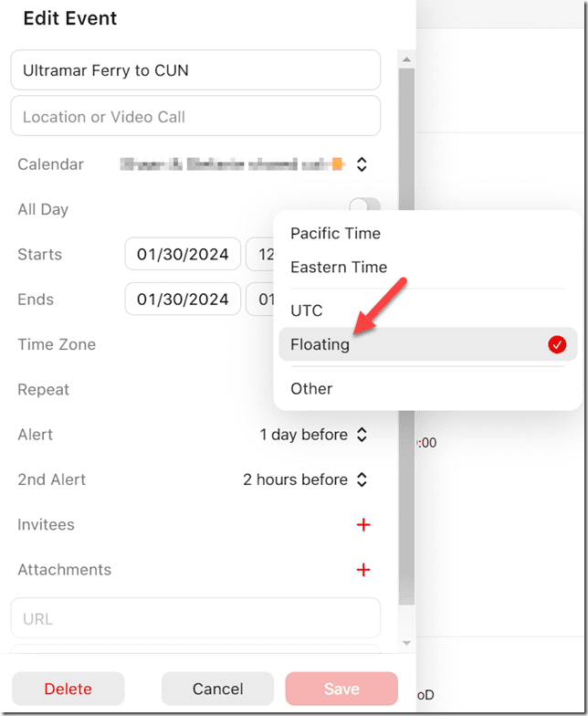
Task: Expand the 1 day before alert dropdown
Action: 313,435
